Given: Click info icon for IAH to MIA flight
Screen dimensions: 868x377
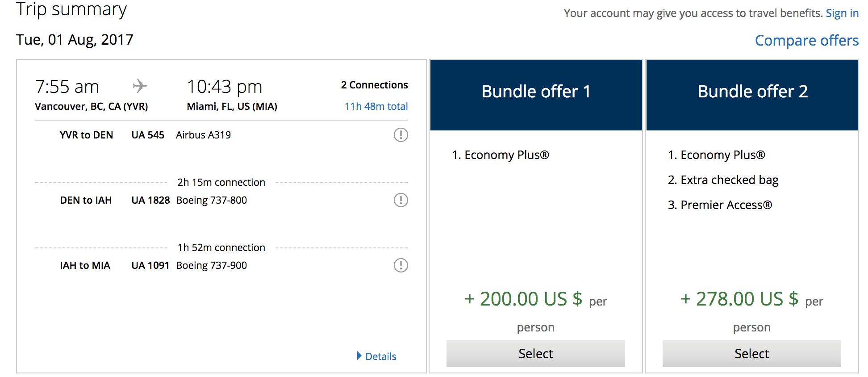Looking at the screenshot, I should pyautogui.click(x=401, y=265).
